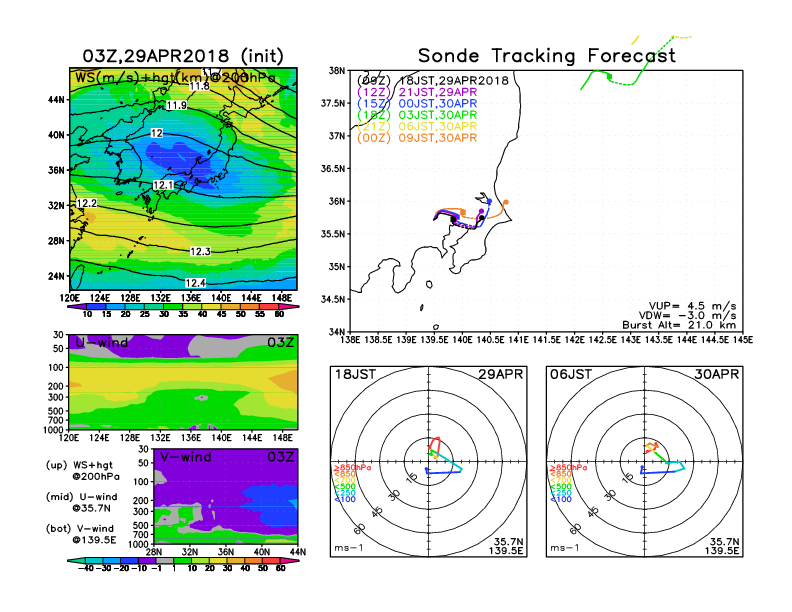Click the '44N' label on the V-wind axis
The width and height of the screenshot is (792, 612).
298,552
